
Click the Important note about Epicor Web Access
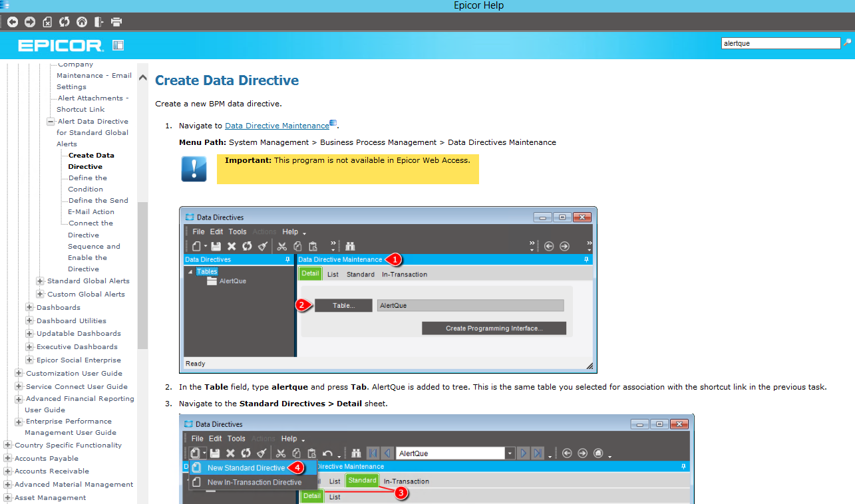(347, 169)
